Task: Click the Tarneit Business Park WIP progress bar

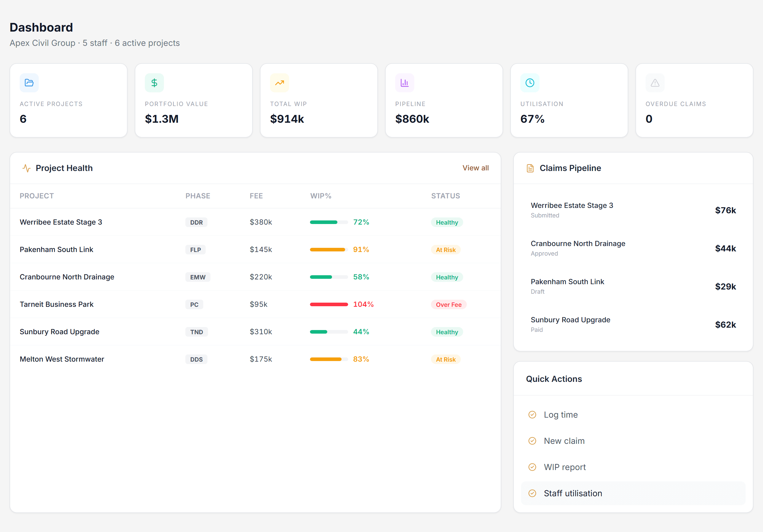Action: 329,304
